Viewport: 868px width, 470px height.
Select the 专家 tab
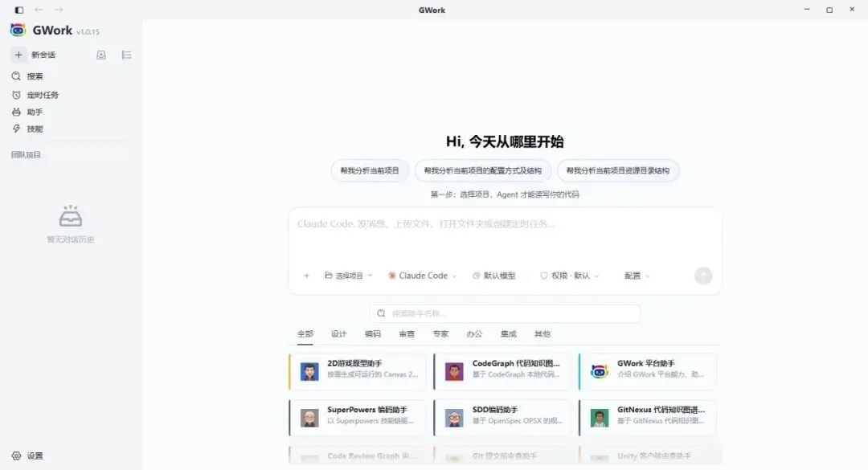(x=440, y=333)
